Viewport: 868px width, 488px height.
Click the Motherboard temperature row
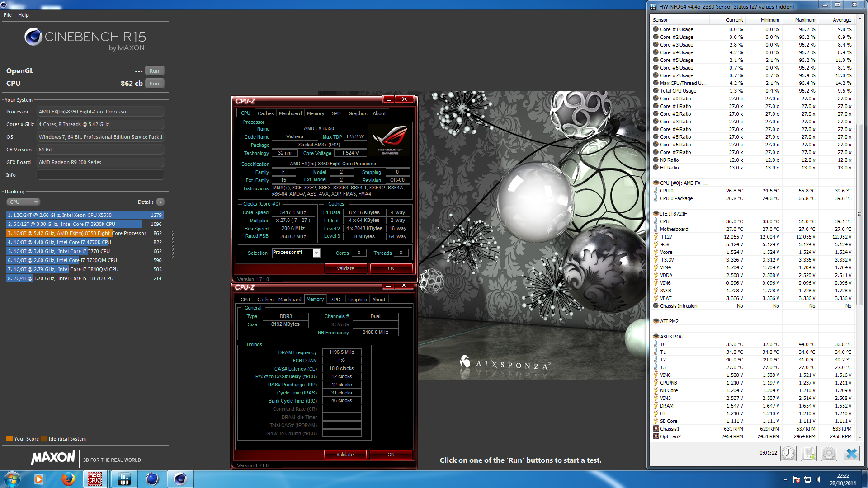click(753, 229)
